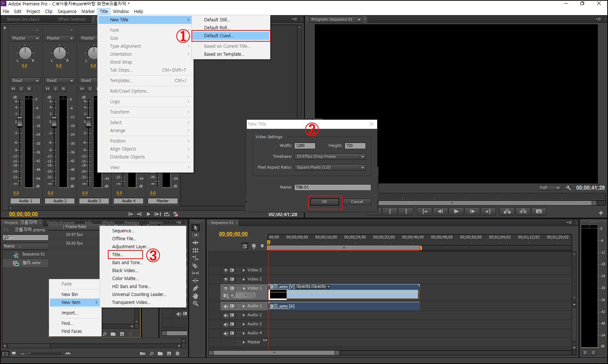
Task: Switch project panel to Icon view
Action: 14,354
